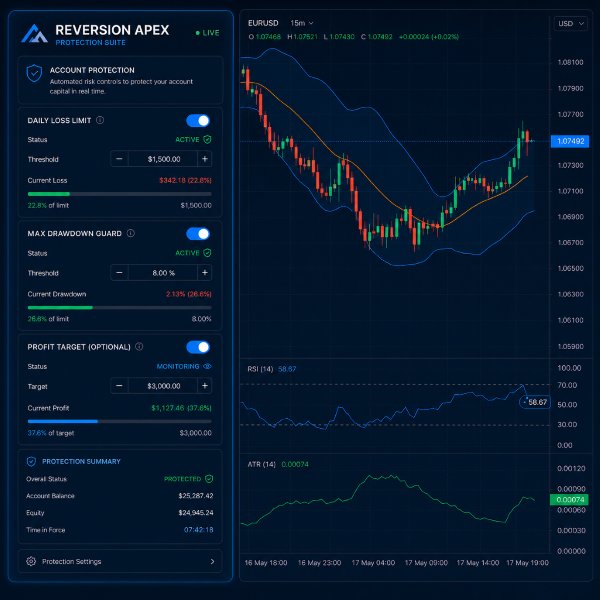Edit the 8.00 % threshold field
This screenshot has height=600, width=600.
point(163,272)
